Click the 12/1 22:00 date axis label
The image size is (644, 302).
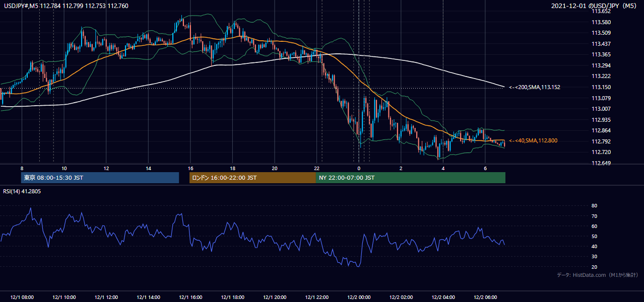[316, 297]
